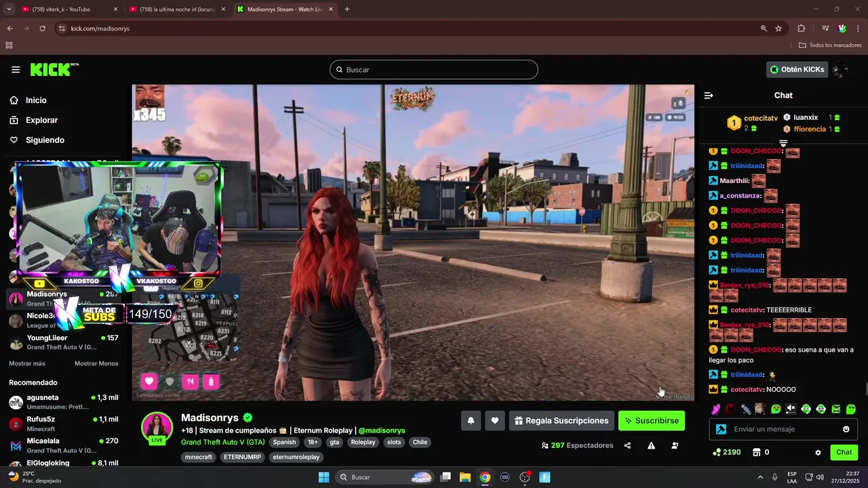Image resolution: width=868 pixels, height=488 pixels.
Task: Open the Rufus5z recommended channel
Action: point(64,424)
